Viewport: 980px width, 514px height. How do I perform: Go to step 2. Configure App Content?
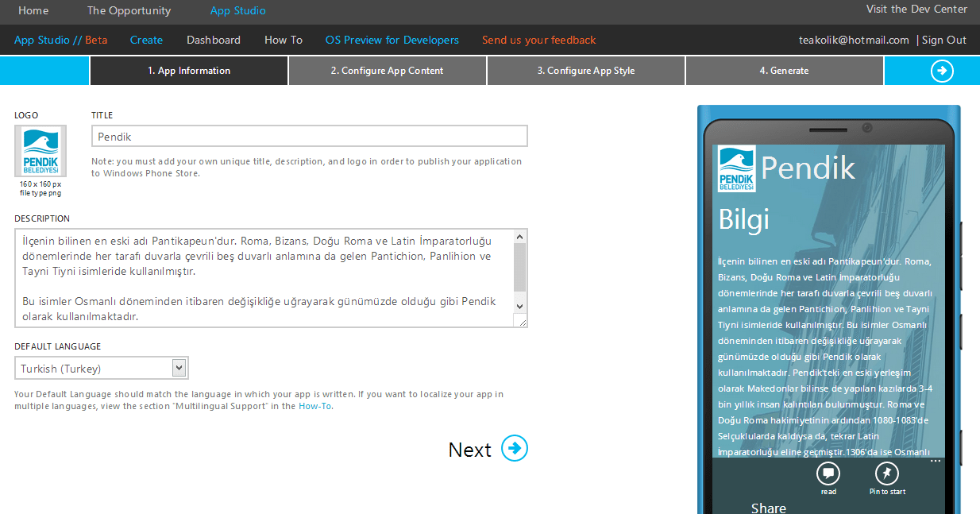click(x=387, y=71)
